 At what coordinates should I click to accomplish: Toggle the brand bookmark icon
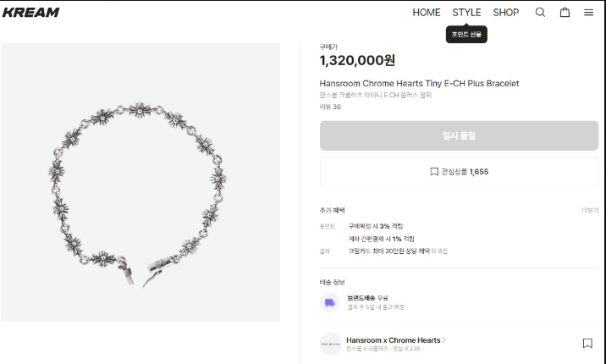[587, 343]
